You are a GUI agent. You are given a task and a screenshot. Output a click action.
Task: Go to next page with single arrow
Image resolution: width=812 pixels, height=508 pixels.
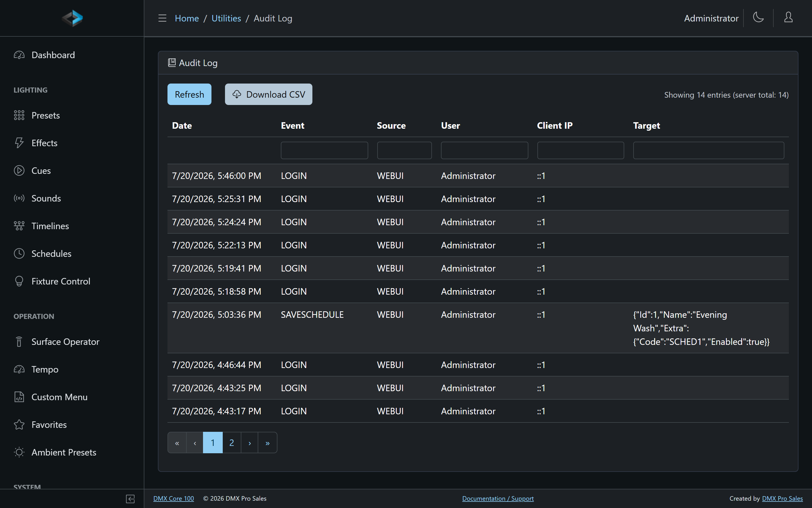250,443
